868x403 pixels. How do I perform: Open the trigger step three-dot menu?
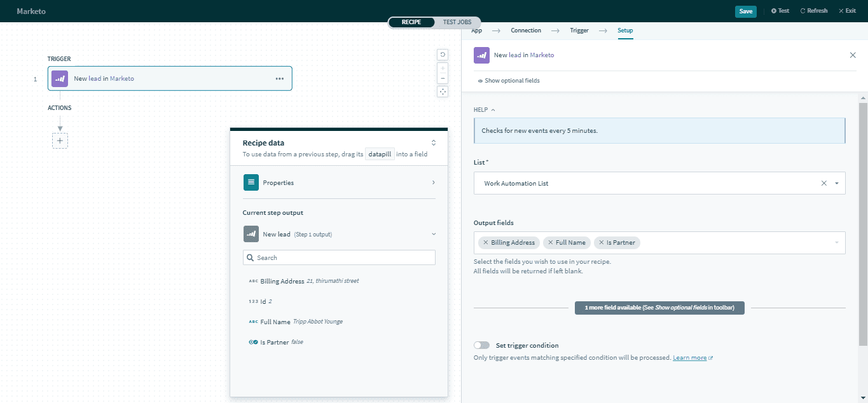click(x=279, y=79)
